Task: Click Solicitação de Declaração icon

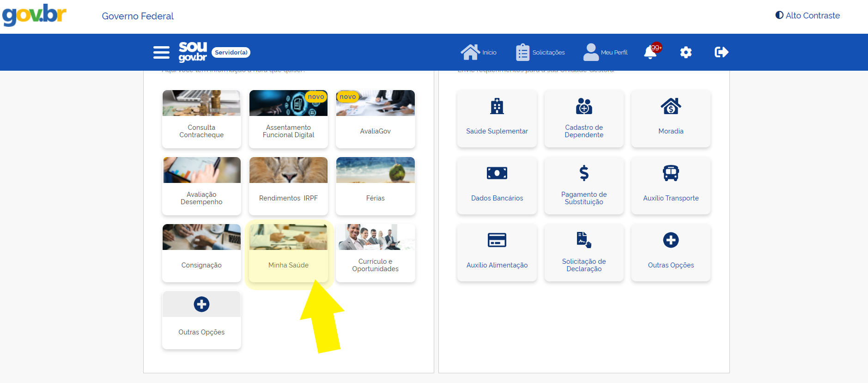Action: pos(584,240)
